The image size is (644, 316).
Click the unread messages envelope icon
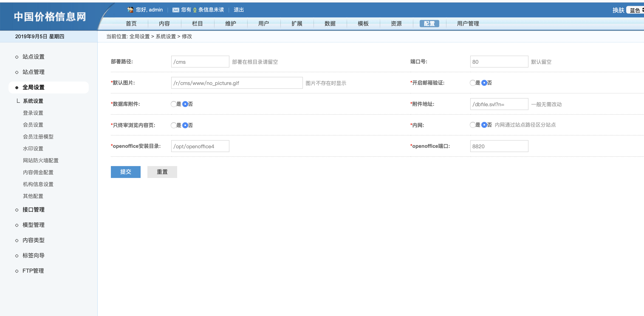click(x=176, y=10)
